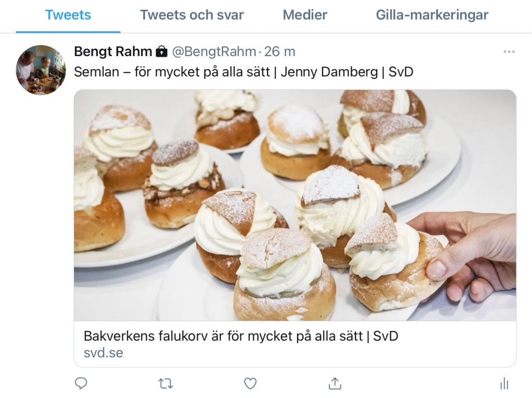Select the Medier tab
Image resolution: width=532 pixels, height=398 pixels.
point(305,15)
